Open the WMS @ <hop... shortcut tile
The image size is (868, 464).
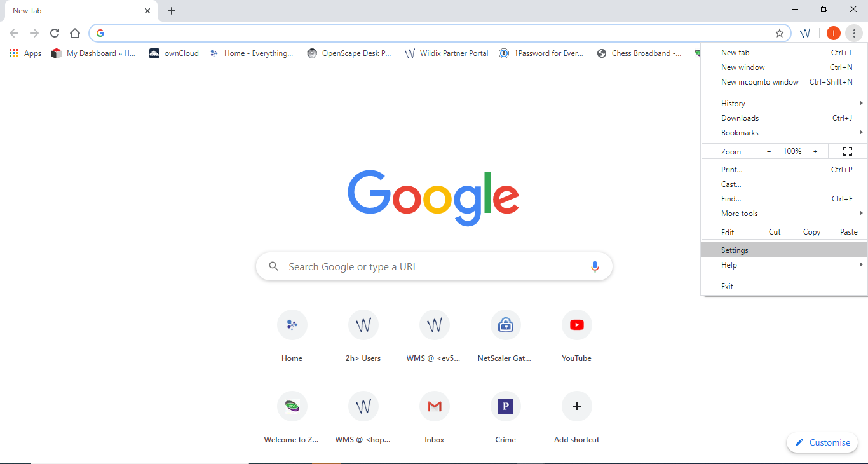tap(363, 418)
